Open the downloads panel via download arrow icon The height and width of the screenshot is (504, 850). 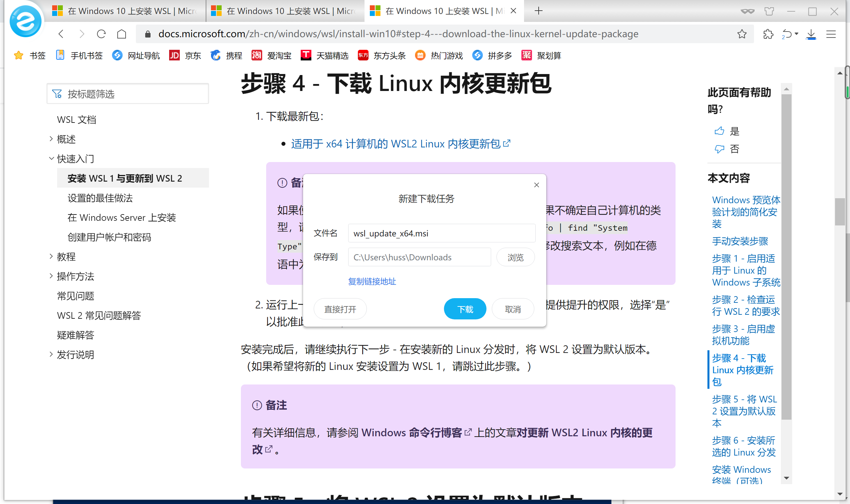(x=811, y=34)
